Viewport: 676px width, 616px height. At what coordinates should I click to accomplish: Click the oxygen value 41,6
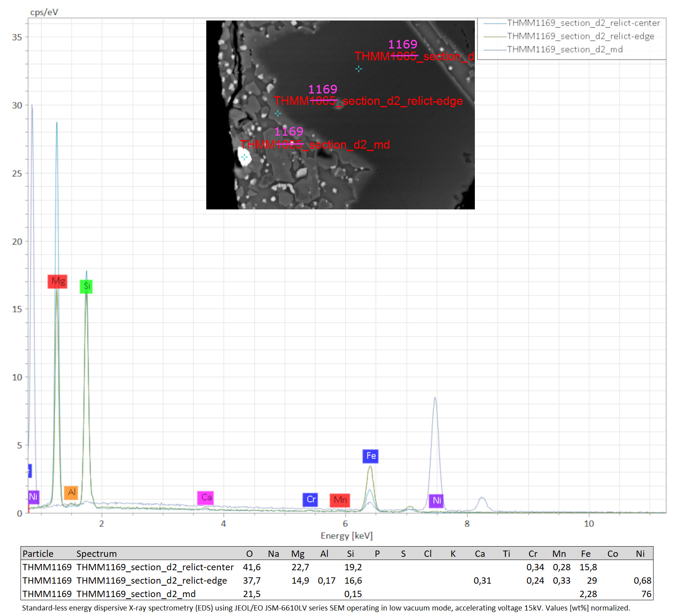(x=252, y=567)
